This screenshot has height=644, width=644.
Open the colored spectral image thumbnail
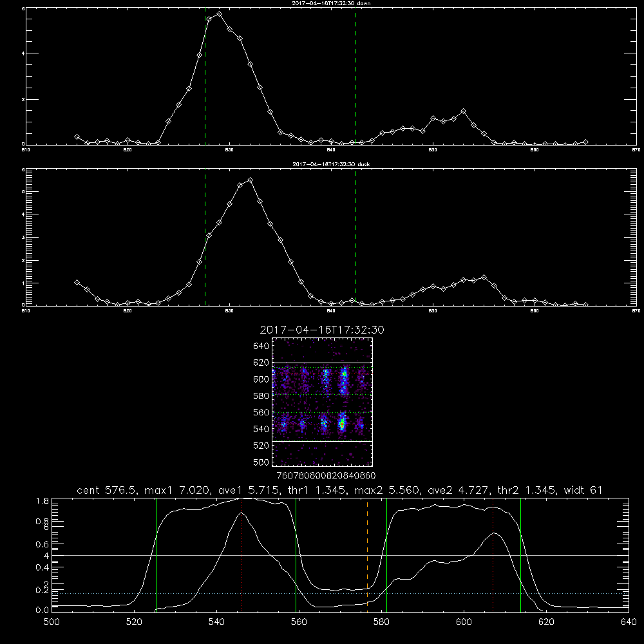point(323,402)
